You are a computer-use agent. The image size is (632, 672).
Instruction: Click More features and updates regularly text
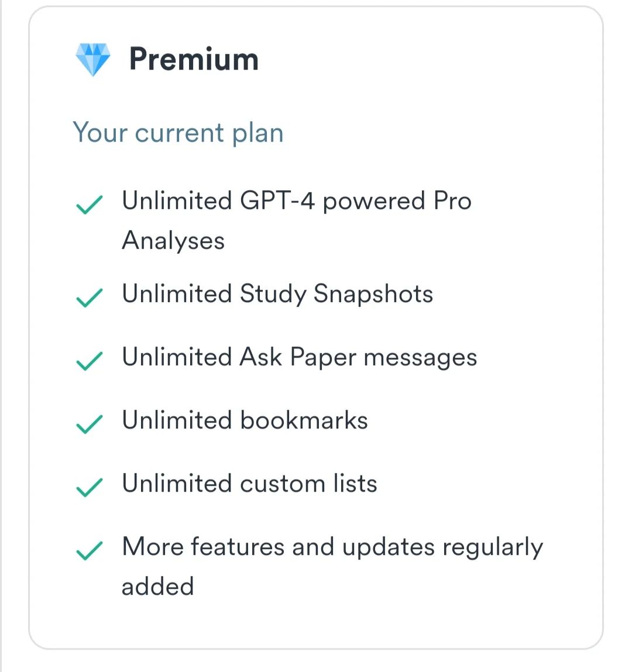332,547
